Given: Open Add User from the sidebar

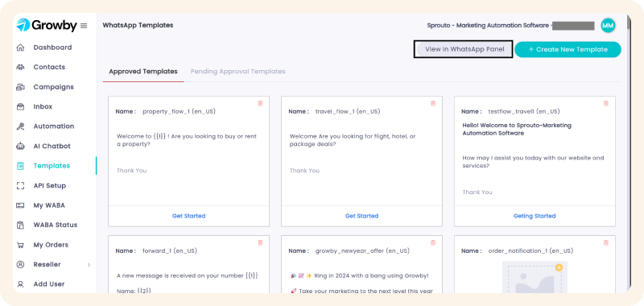Looking at the screenshot, I should click(49, 284).
